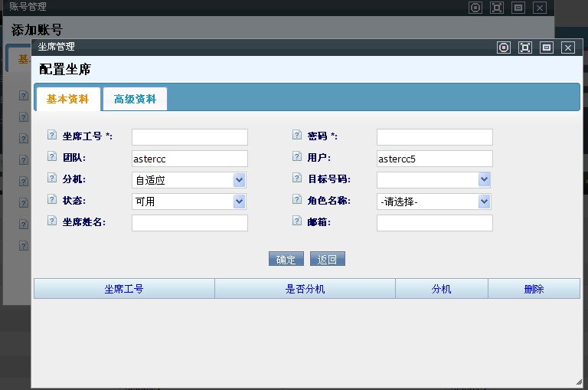This screenshot has height=390, width=588.
Task: Open the 分机 dropdown showing 自适应
Action: click(x=188, y=180)
